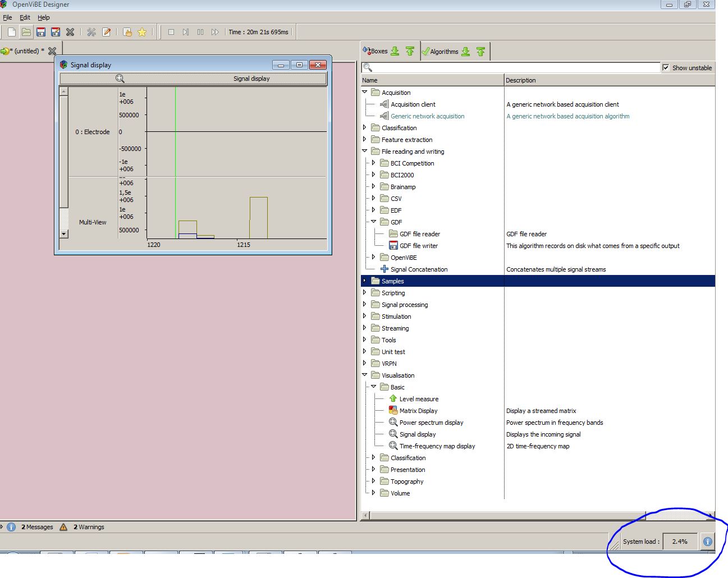
Task: Select the Signal Concatenation box
Action: tap(419, 269)
